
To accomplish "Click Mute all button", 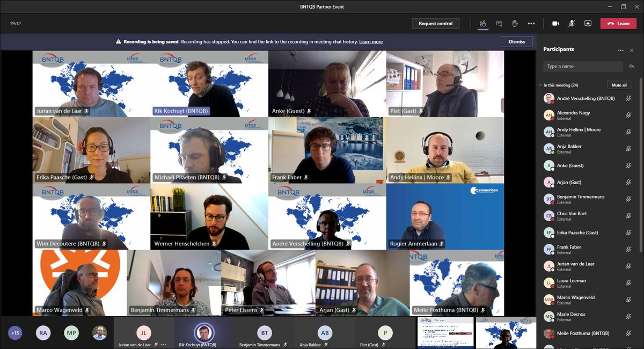I will click(619, 85).
